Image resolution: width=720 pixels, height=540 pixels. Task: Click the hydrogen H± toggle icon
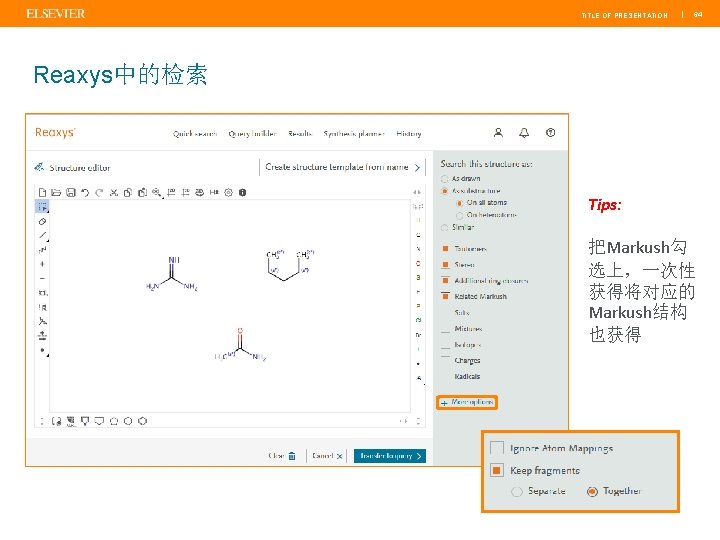[214, 192]
